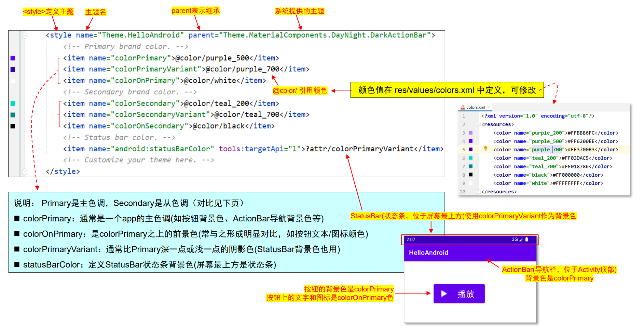Click the #FFBB86FC value in colors.xml
Viewport: 644px width, 328px height.
(x=582, y=133)
